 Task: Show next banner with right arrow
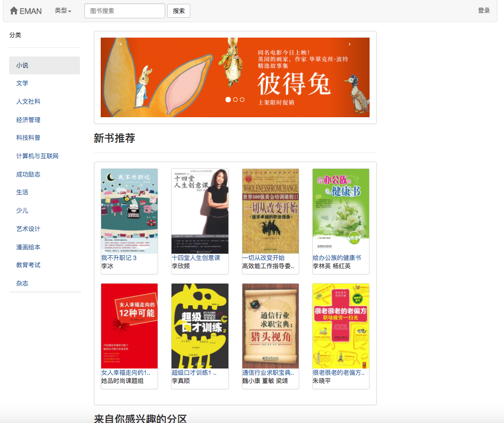coord(349,44)
